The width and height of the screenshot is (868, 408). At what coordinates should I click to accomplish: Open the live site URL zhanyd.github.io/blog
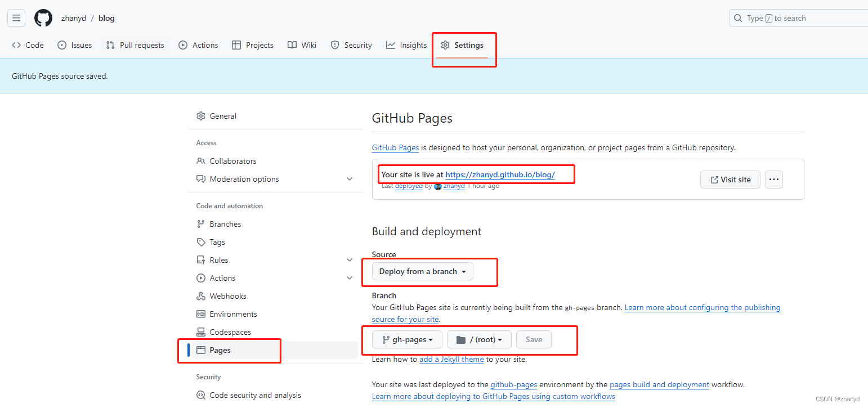tap(500, 174)
